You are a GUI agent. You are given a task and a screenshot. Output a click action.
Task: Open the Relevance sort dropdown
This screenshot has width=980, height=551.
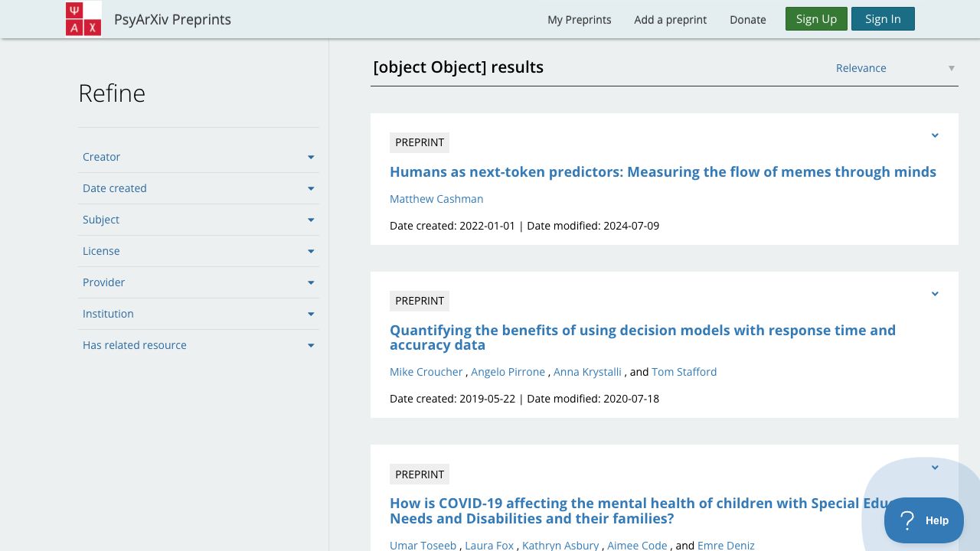[x=894, y=68]
